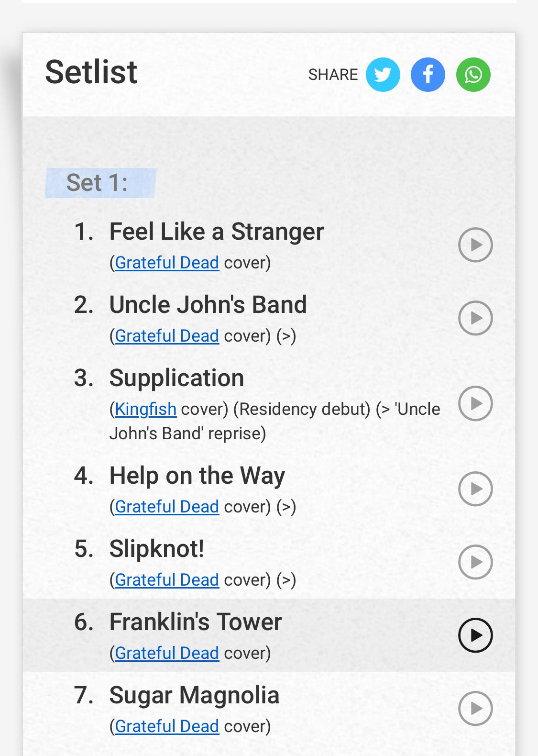The width and height of the screenshot is (538, 756).
Task: Share setlist on Facebook
Action: (428, 75)
